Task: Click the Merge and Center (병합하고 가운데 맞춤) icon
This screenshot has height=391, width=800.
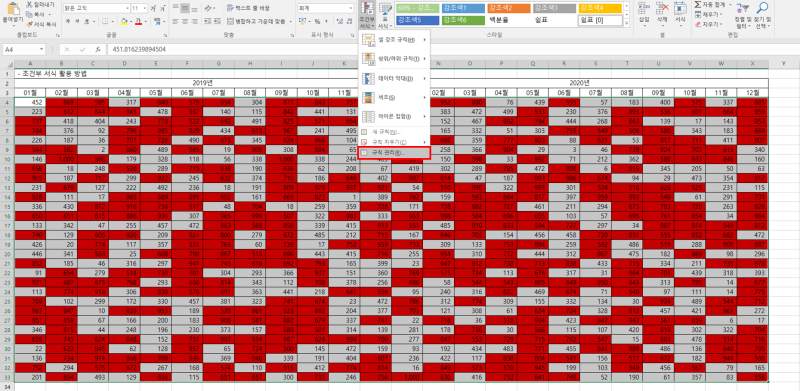Action: (x=231, y=21)
